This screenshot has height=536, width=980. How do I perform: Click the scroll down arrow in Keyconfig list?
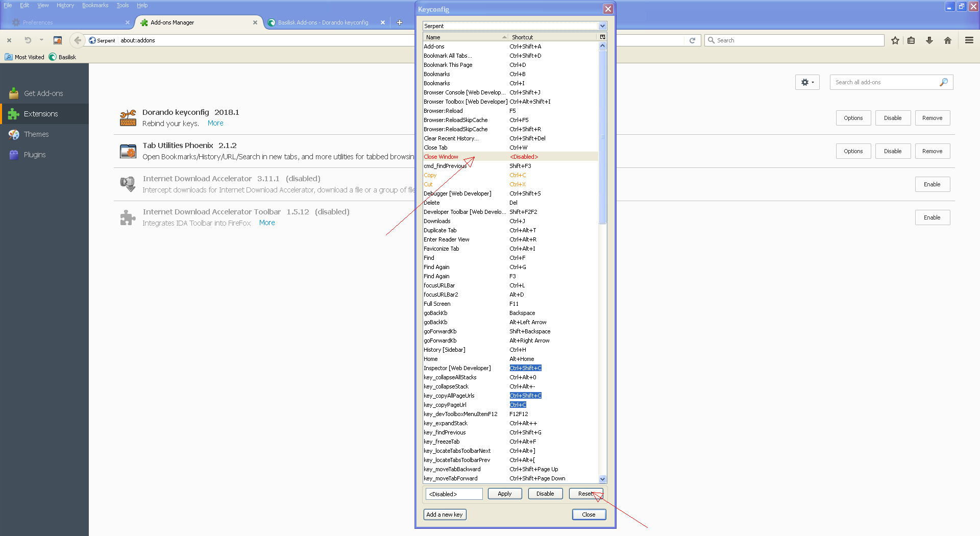tap(602, 479)
